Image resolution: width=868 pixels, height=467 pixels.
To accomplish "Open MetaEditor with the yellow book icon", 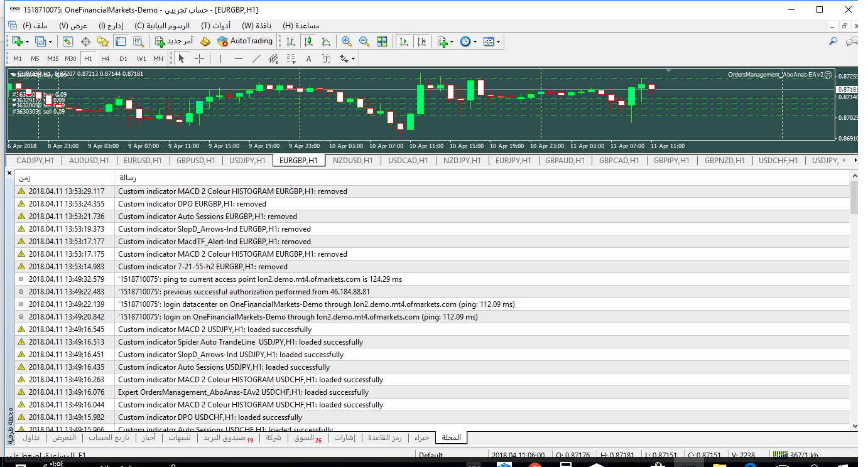I will coord(205,41).
